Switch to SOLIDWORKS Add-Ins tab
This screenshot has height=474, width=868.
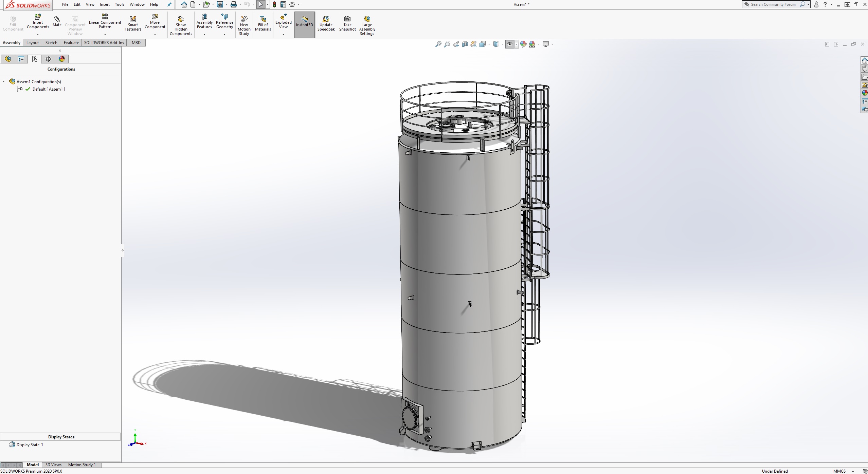coord(104,42)
